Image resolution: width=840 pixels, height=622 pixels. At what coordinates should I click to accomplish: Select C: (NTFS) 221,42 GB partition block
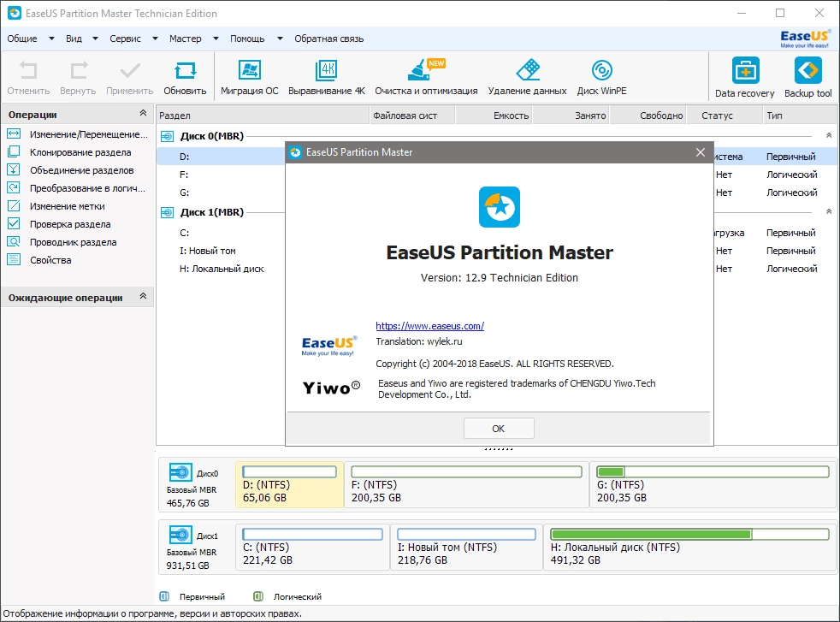312,547
